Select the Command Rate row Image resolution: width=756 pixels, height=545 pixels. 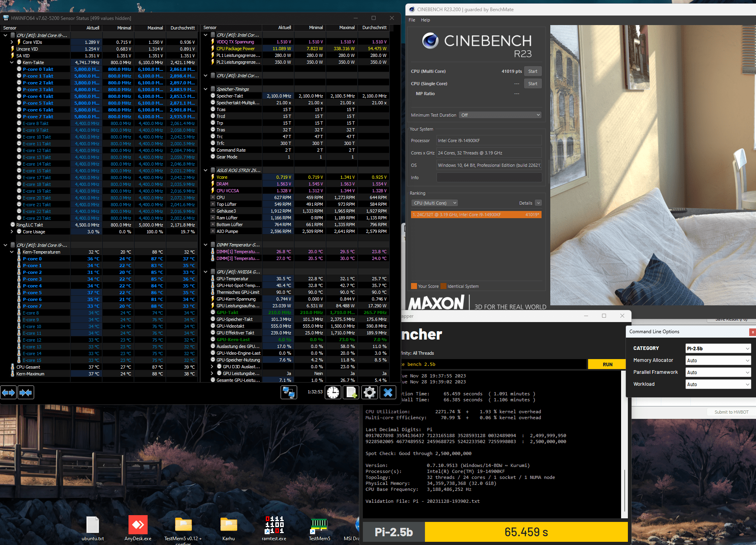point(296,150)
